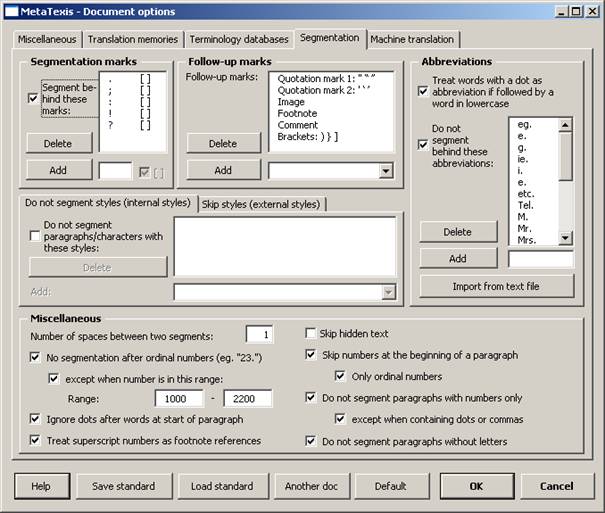605x513 pixels.
Task: Click Add in Segmentation marks group
Action: click(59, 170)
